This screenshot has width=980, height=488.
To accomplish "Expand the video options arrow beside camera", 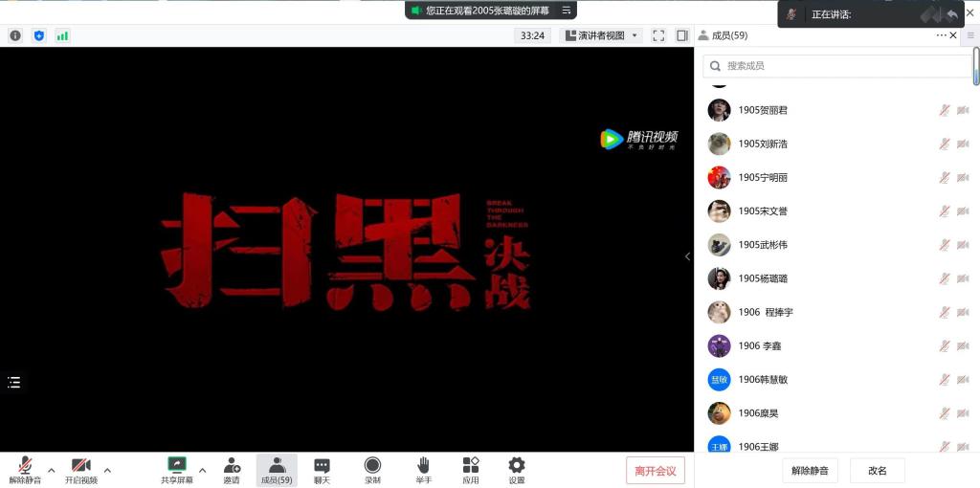I will pos(107,470).
